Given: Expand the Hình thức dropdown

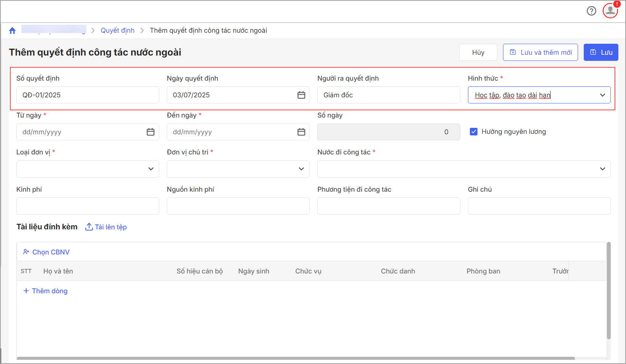Looking at the screenshot, I should (602, 95).
